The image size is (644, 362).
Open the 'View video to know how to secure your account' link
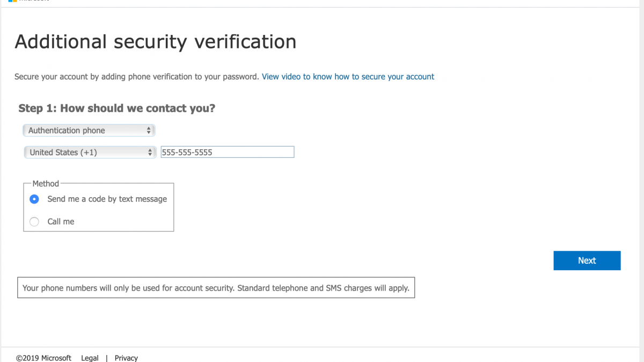point(348,77)
